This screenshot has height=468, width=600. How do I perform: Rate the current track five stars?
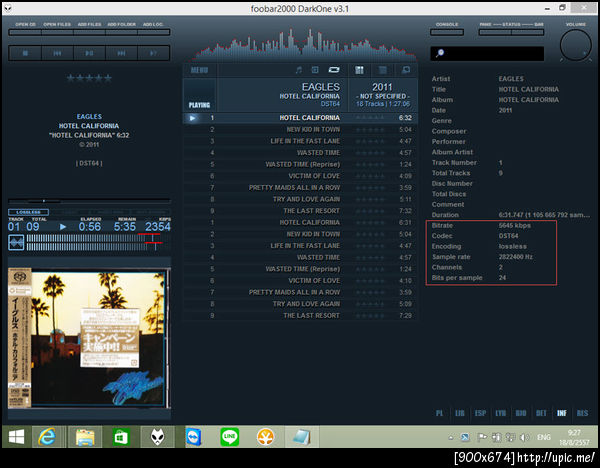pyautogui.click(x=108, y=78)
